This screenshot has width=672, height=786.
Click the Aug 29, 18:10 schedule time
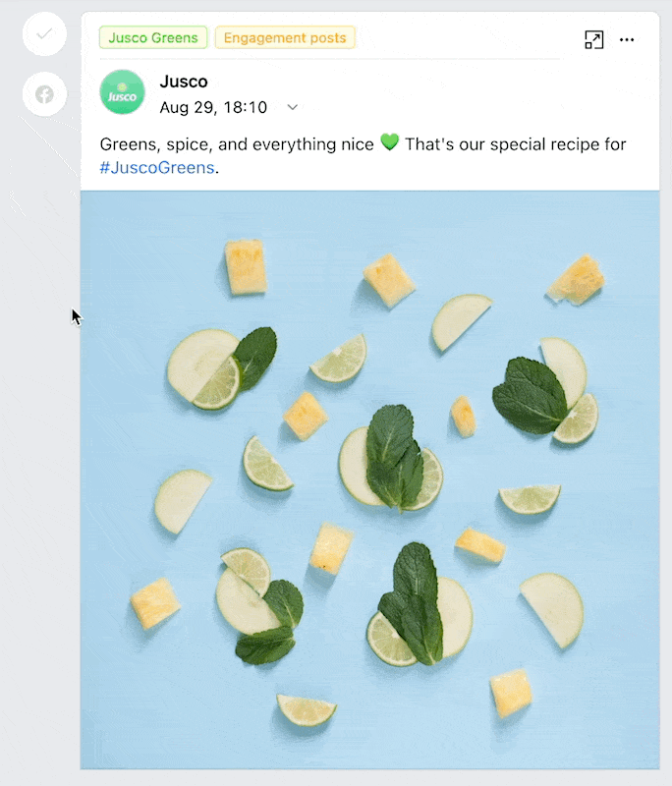point(213,107)
